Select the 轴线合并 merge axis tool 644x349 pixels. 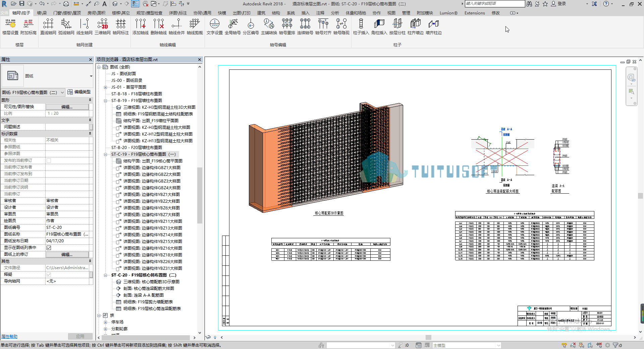(x=176, y=27)
